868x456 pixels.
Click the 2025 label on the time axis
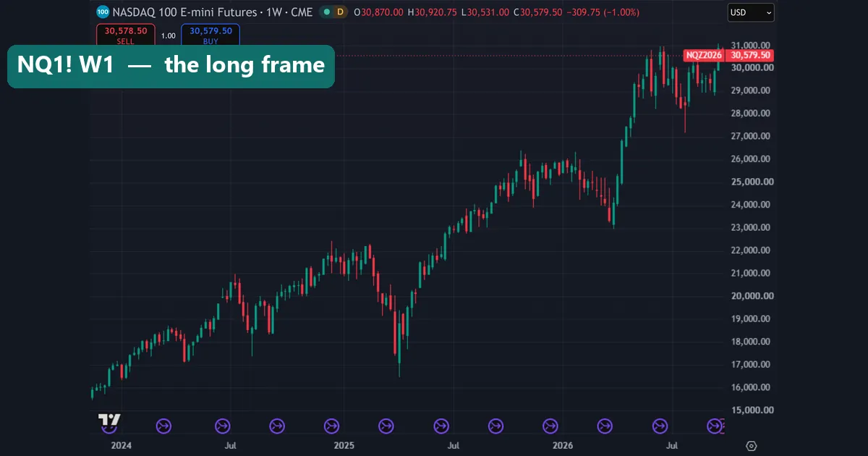tap(344, 446)
